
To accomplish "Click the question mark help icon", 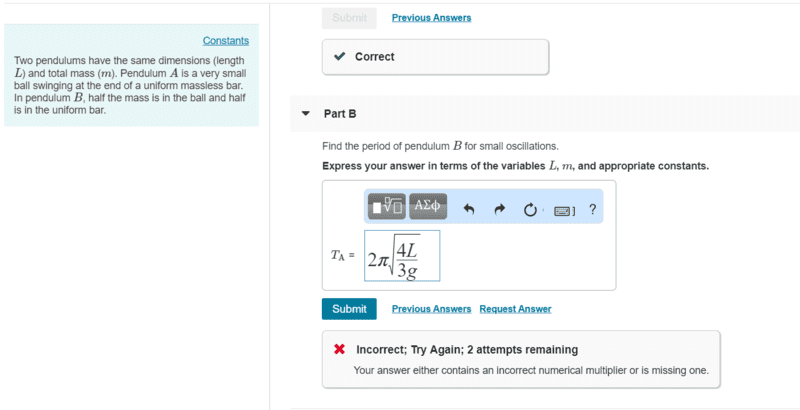I will pos(593,209).
